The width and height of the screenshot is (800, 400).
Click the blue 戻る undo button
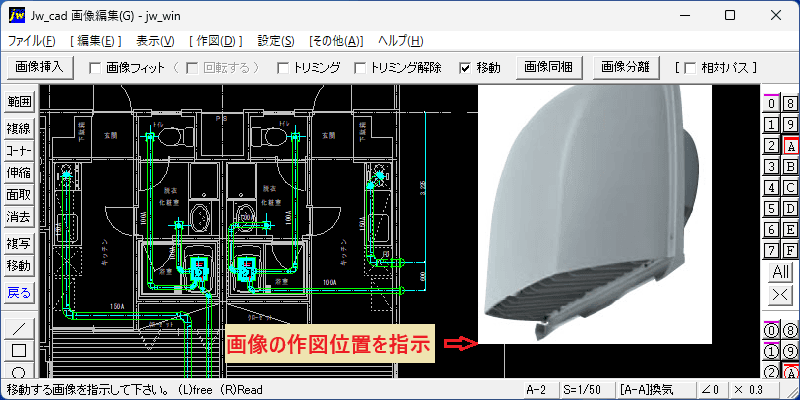click(18, 293)
